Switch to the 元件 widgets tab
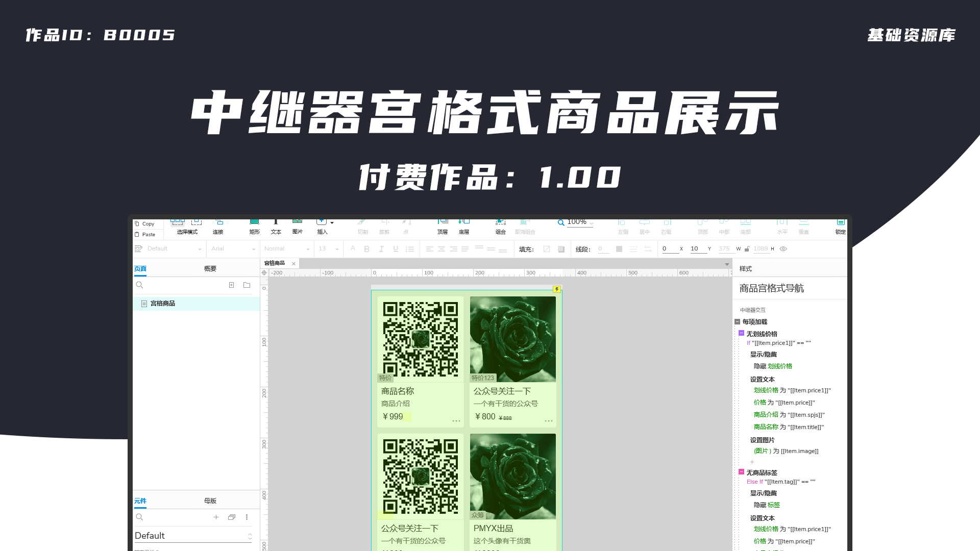This screenshot has width=980, height=551. click(x=140, y=501)
